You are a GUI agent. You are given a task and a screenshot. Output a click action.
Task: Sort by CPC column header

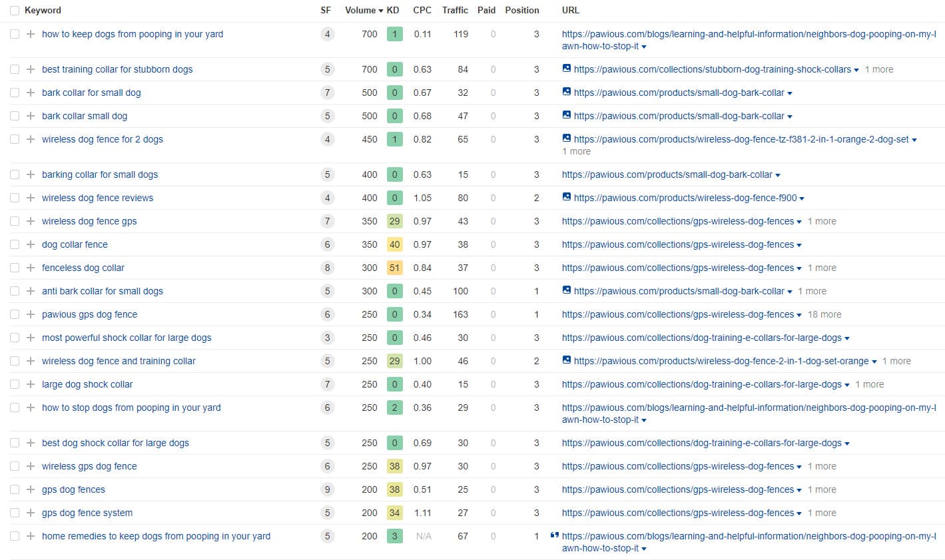click(x=422, y=10)
